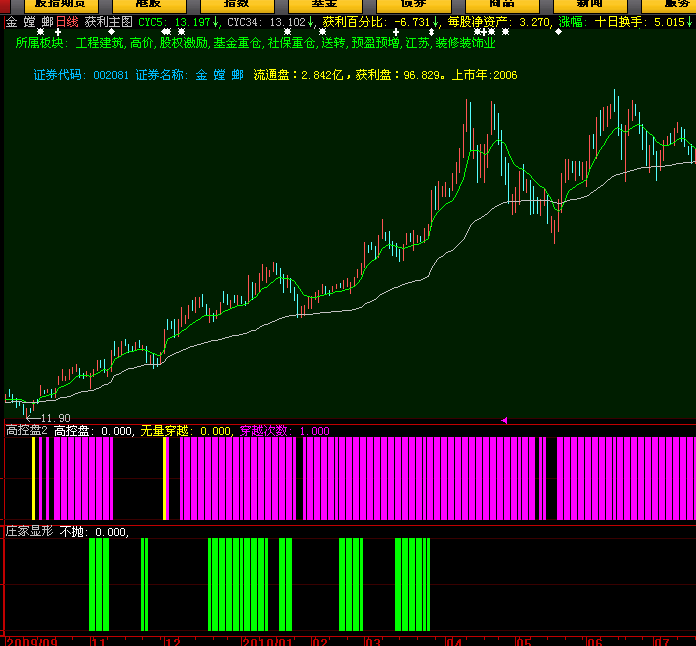Click the up-down arrow marker below -6.731
Image resolution: width=696 pixels, height=646 pixels.
point(431,32)
